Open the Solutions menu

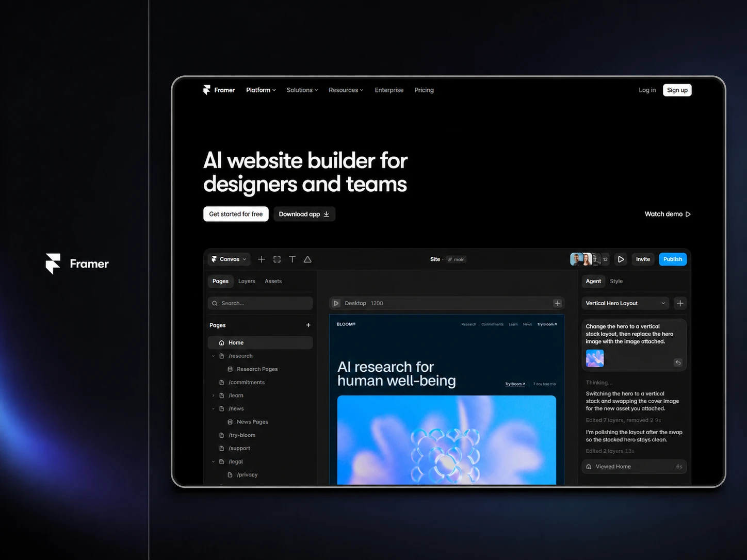coord(302,90)
